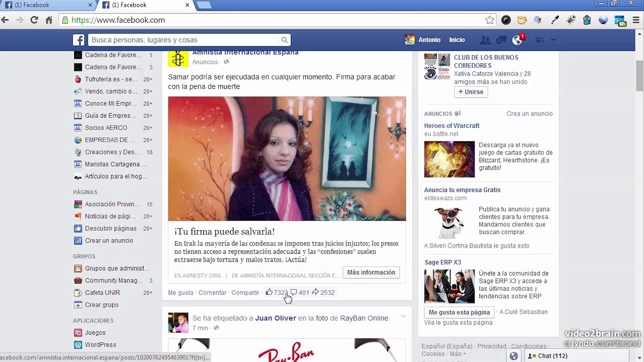Close the second Facebook browser tab
The image size is (644, 362).
pyautogui.click(x=187, y=5)
